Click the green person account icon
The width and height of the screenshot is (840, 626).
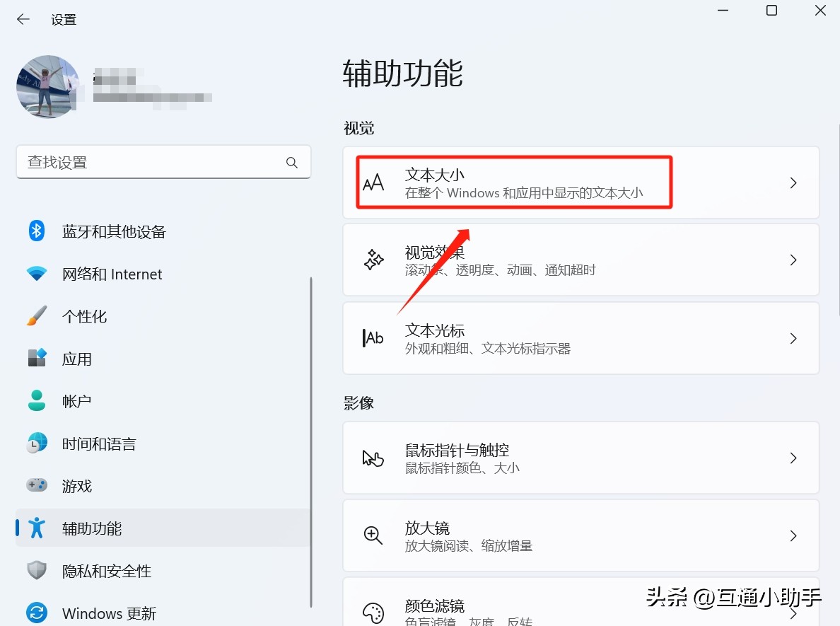point(37,400)
